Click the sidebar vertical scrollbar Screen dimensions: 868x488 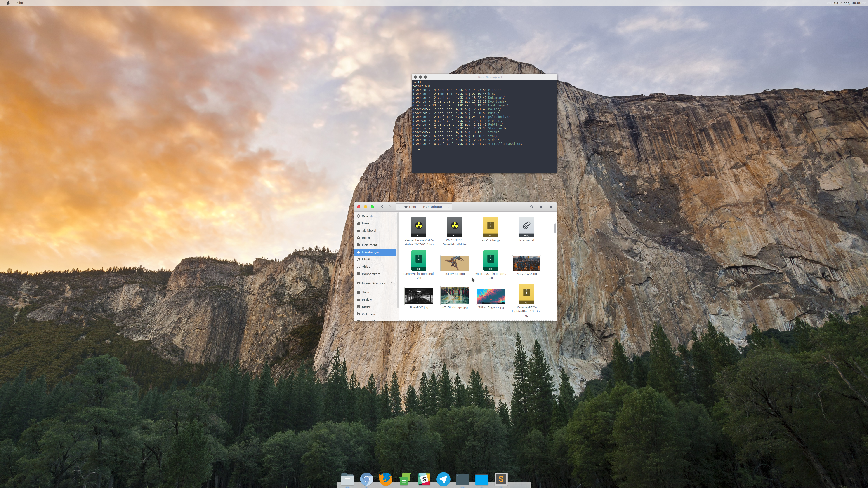[x=398, y=260]
